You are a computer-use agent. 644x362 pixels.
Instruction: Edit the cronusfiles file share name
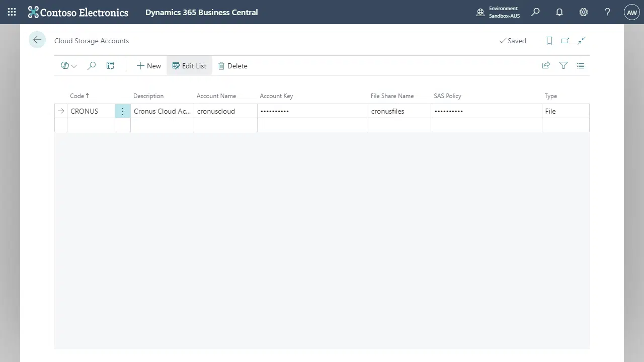(x=399, y=111)
